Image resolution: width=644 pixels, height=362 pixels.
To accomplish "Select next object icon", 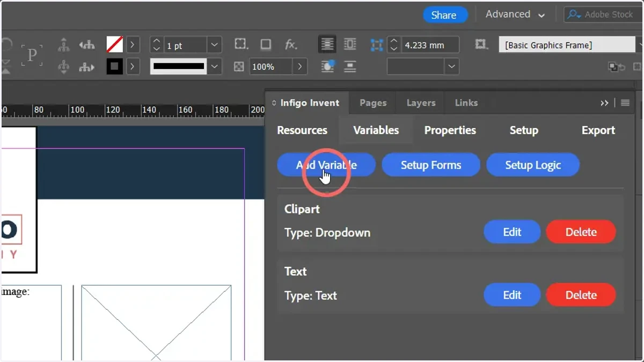I will click(x=87, y=67).
